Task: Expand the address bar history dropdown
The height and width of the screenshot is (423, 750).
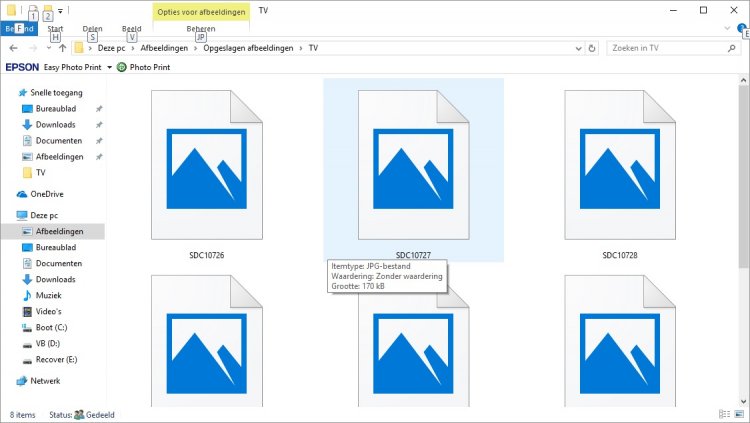Action: click(579, 48)
